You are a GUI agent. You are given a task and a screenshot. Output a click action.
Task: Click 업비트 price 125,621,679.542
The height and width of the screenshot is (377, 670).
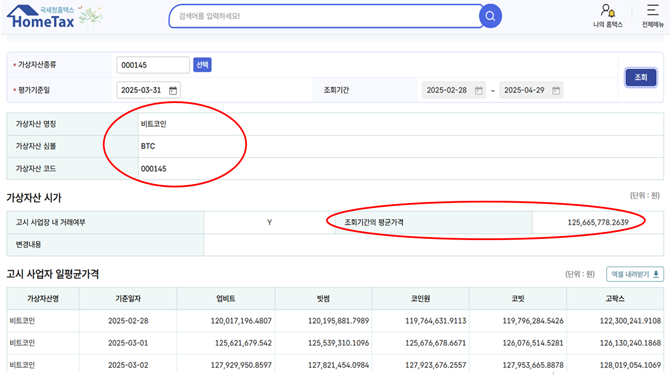click(243, 343)
